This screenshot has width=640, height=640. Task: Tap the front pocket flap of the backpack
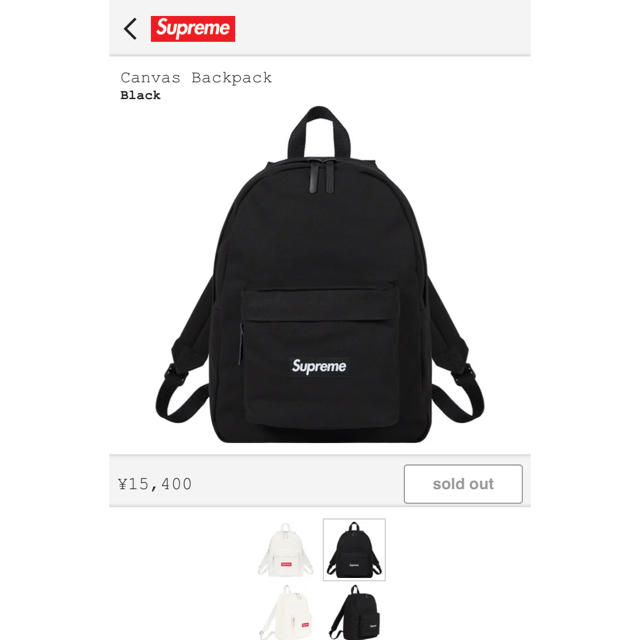pyautogui.click(x=320, y=304)
